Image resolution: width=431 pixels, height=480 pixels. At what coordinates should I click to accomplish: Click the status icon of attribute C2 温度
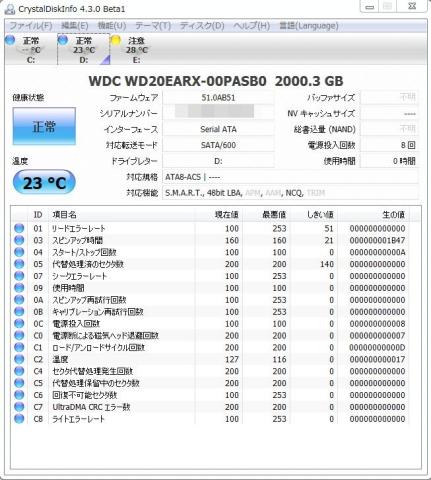19,359
